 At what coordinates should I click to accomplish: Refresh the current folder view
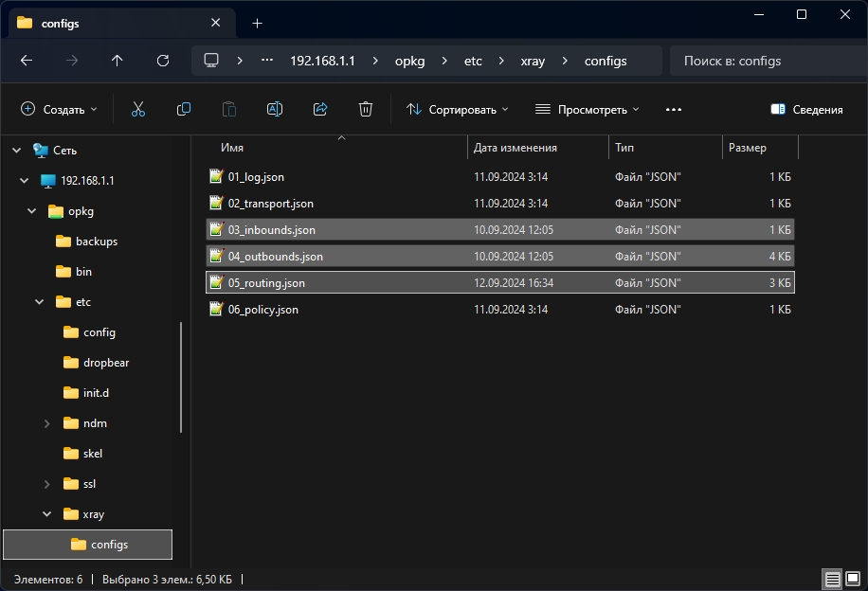coord(163,61)
